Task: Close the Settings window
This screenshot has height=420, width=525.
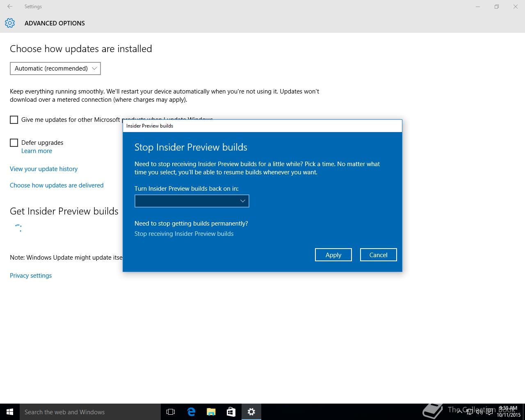Action: pyautogui.click(x=516, y=7)
